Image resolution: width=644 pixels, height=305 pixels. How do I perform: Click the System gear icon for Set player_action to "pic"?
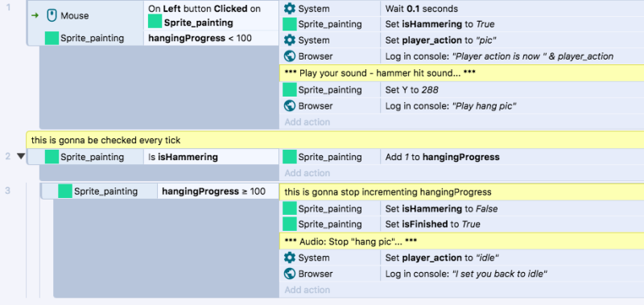point(290,40)
